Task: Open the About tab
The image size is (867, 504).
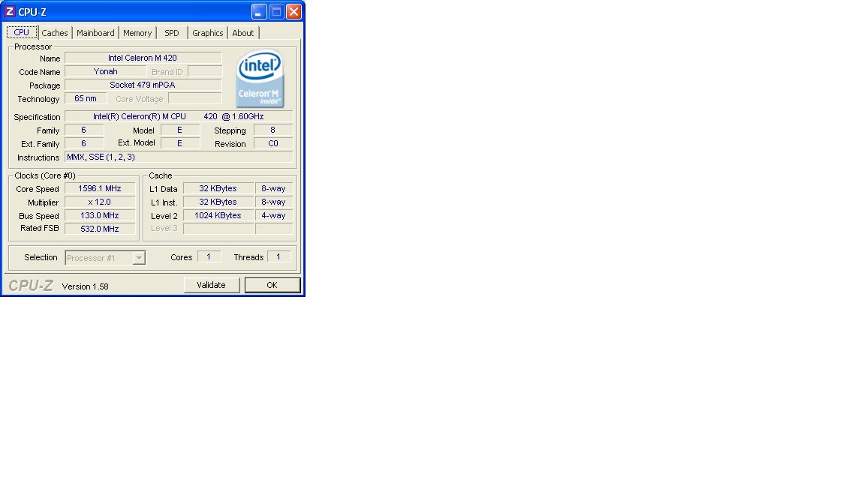Action: click(x=242, y=33)
